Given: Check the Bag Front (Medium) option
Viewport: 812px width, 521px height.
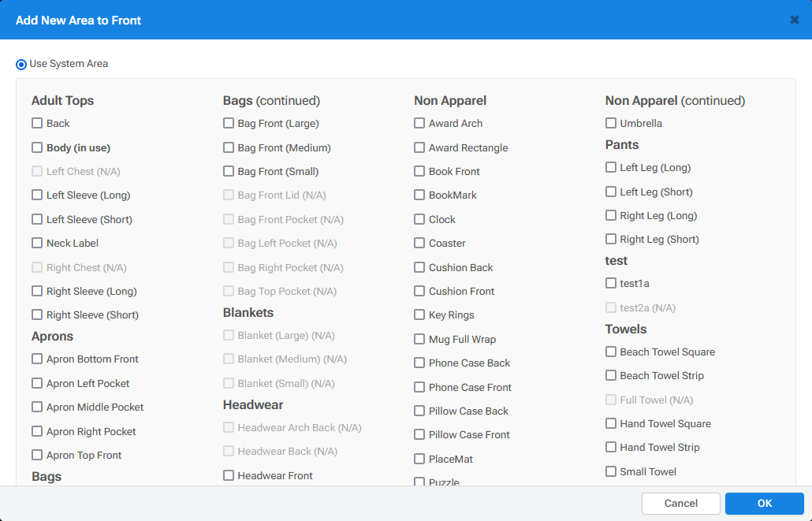Looking at the screenshot, I should [229, 147].
